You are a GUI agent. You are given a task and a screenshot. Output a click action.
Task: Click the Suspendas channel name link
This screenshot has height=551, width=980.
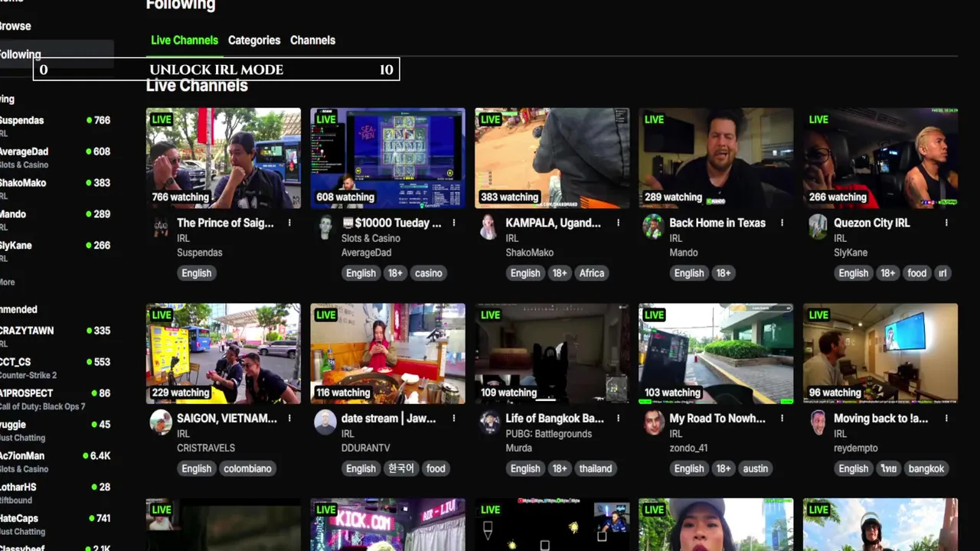[x=200, y=253]
